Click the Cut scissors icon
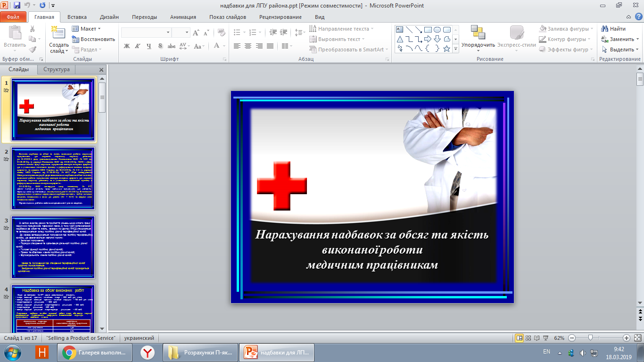The width and height of the screenshot is (644, 362). point(32,29)
